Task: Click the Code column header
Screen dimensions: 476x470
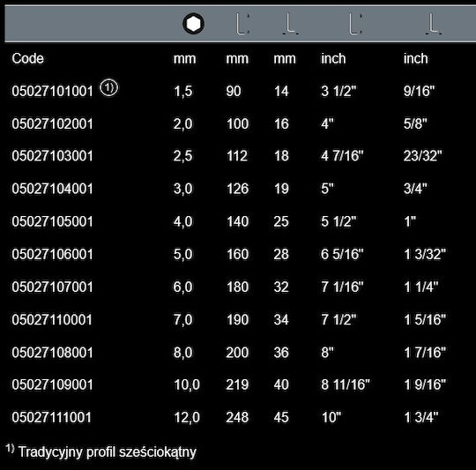Action: [x=27, y=58]
